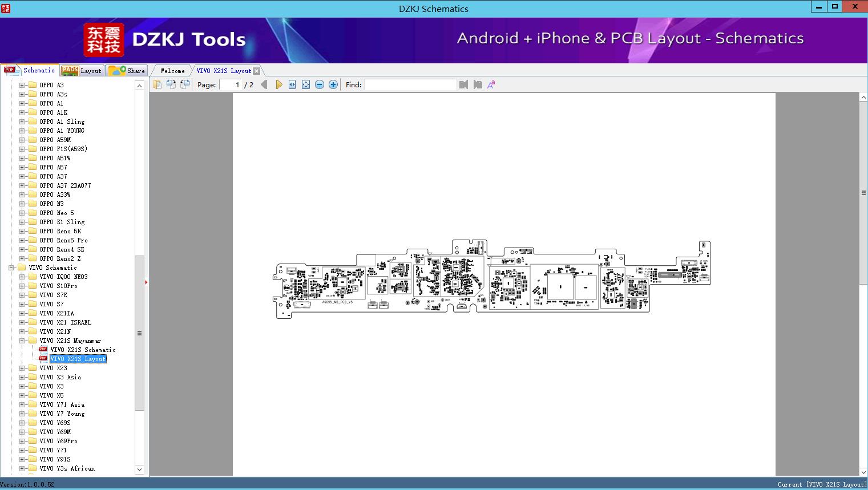Open the Share tab
Image resolution: width=868 pixels, height=490 pixels.
point(127,71)
